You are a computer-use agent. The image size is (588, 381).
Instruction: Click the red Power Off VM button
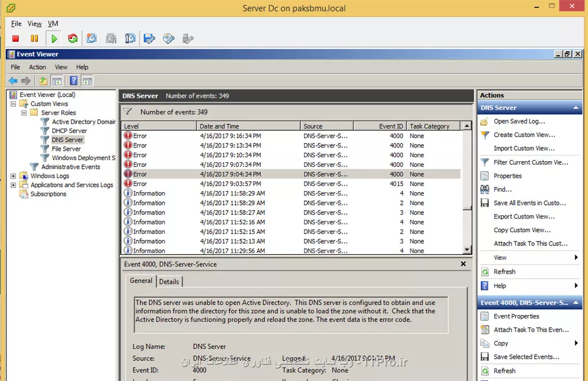(x=16, y=38)
